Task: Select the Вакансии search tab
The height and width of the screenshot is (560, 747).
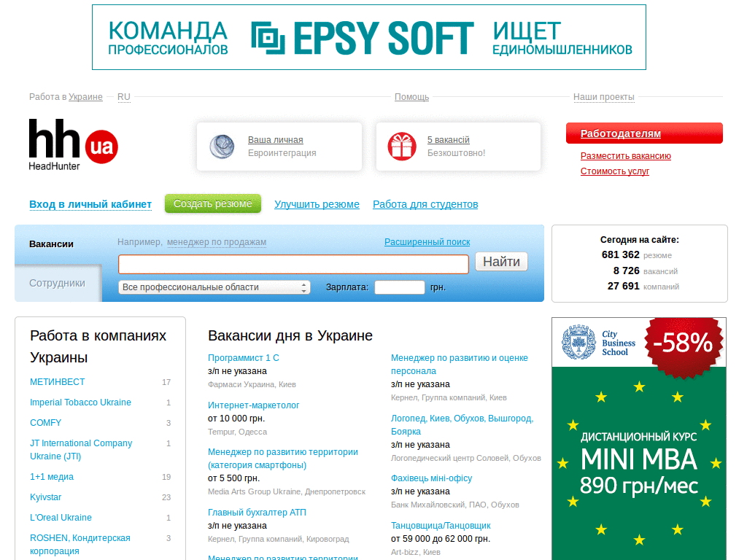Action: 52,244
